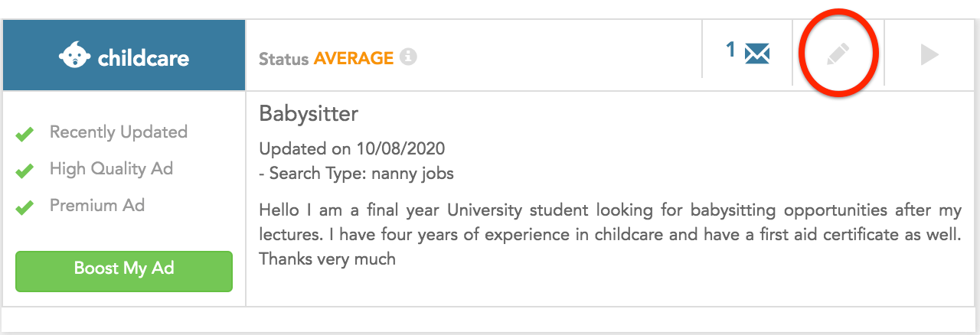Click the Updated on 10/08/2020 line
This screenshot has height=335, width=980.
click(352, 148)
